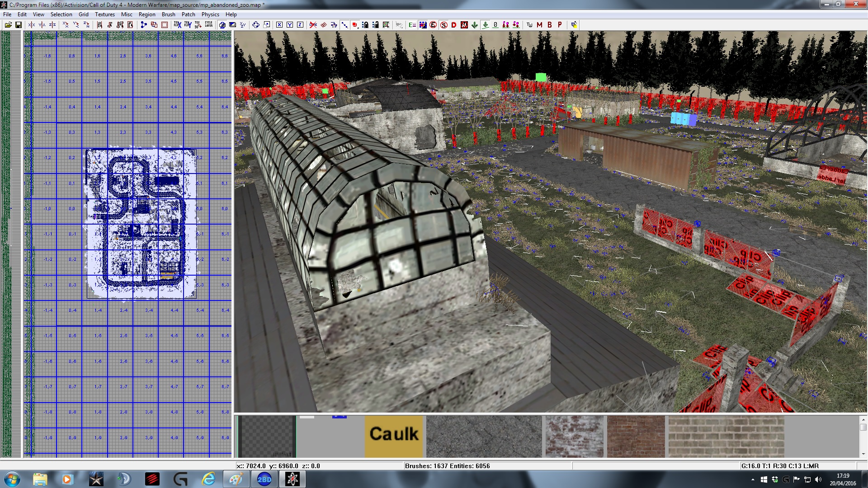Select the red brick texture thumbnail

click(636, 436)
